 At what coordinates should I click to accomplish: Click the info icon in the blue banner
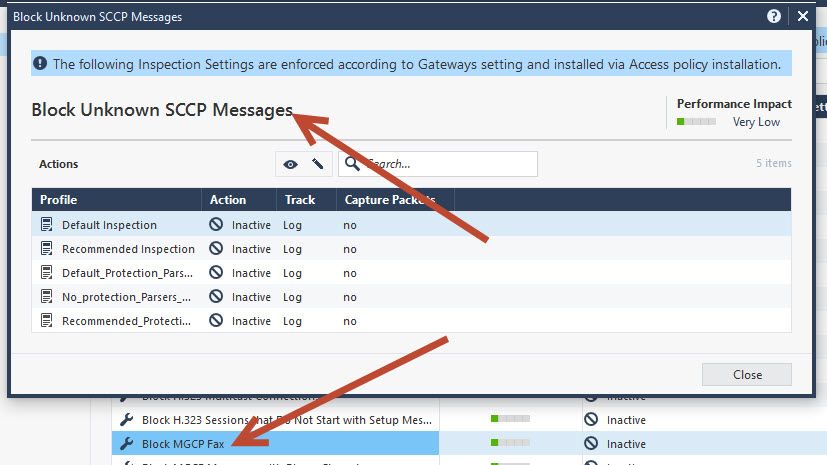click(40, 64)
